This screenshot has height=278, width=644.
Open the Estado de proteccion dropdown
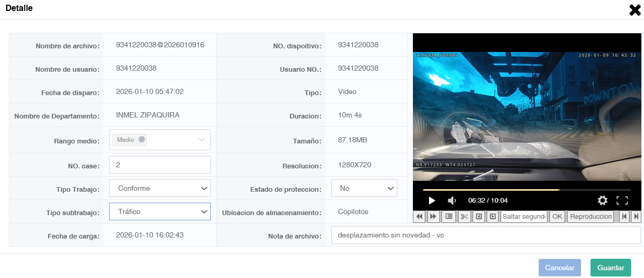(x=364, y=188)
